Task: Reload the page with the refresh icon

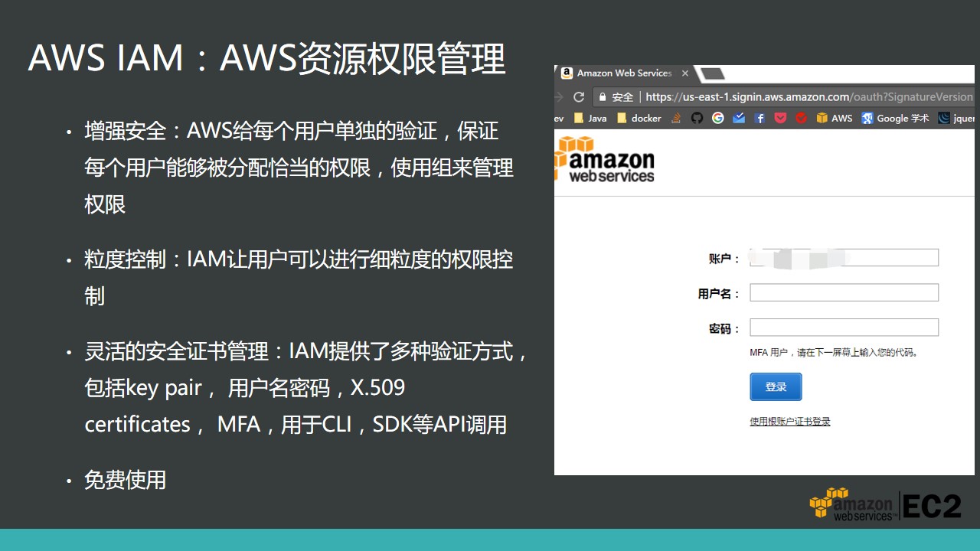Action: pos(579,97)
